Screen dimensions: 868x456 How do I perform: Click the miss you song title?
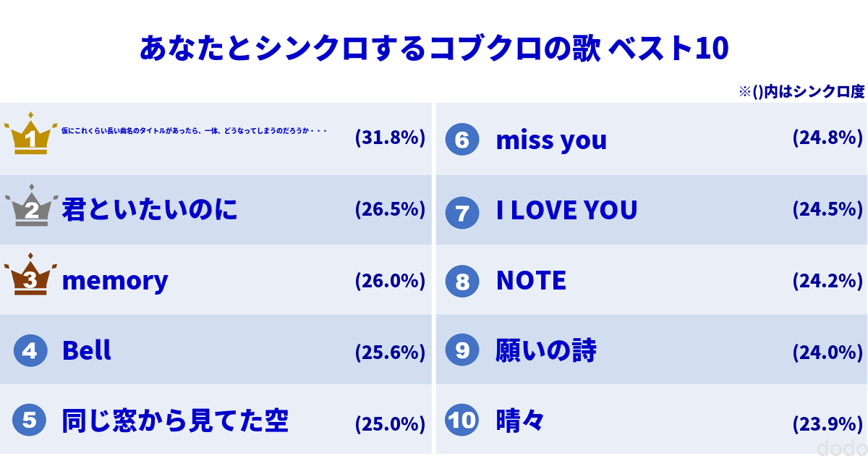(x=551, y=140)
